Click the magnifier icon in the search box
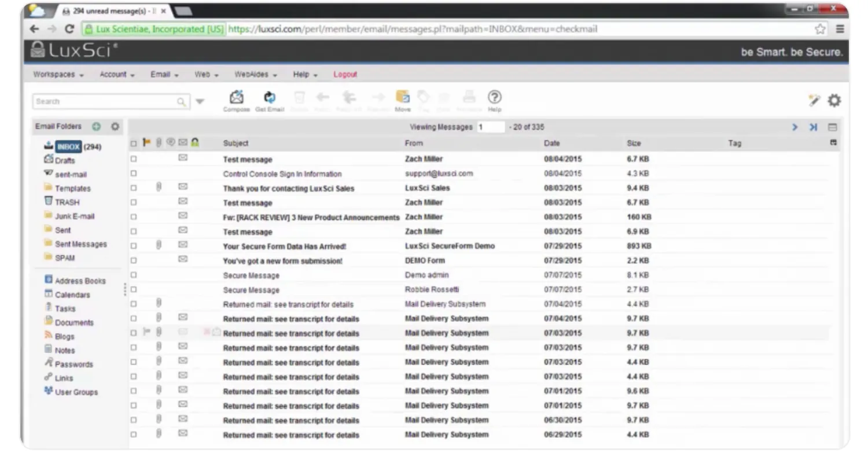 pyautogui.click(x=182, y=102)
